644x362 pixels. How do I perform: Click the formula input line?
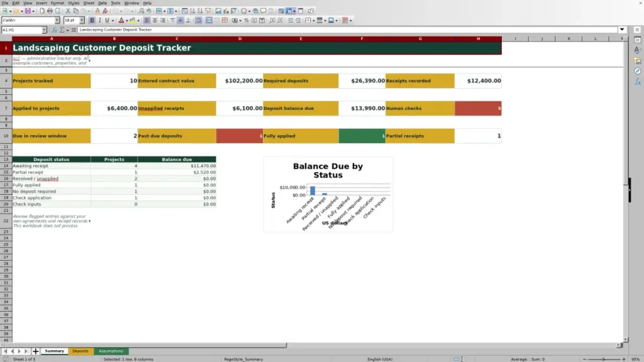click(x=347, y=30)
